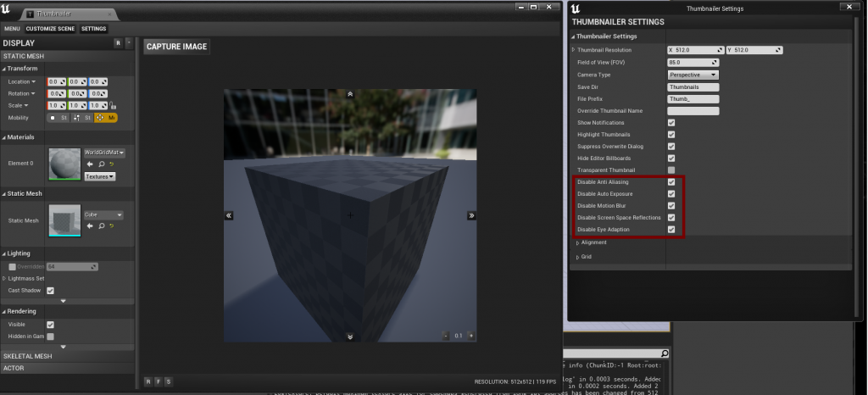This screenshot has width=868, height=395.
Task: Expand the Alignment section
Action: [593, 242]
